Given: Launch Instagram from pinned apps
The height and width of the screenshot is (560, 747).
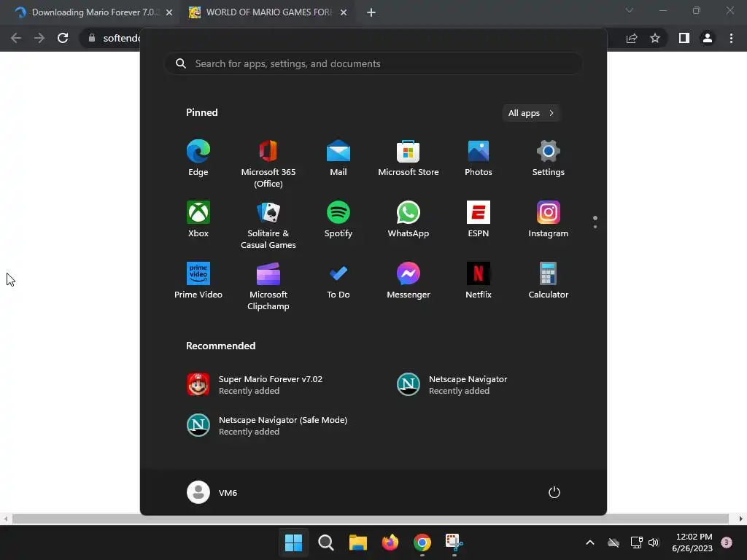Looking at the screenshot, I should 549,219.
